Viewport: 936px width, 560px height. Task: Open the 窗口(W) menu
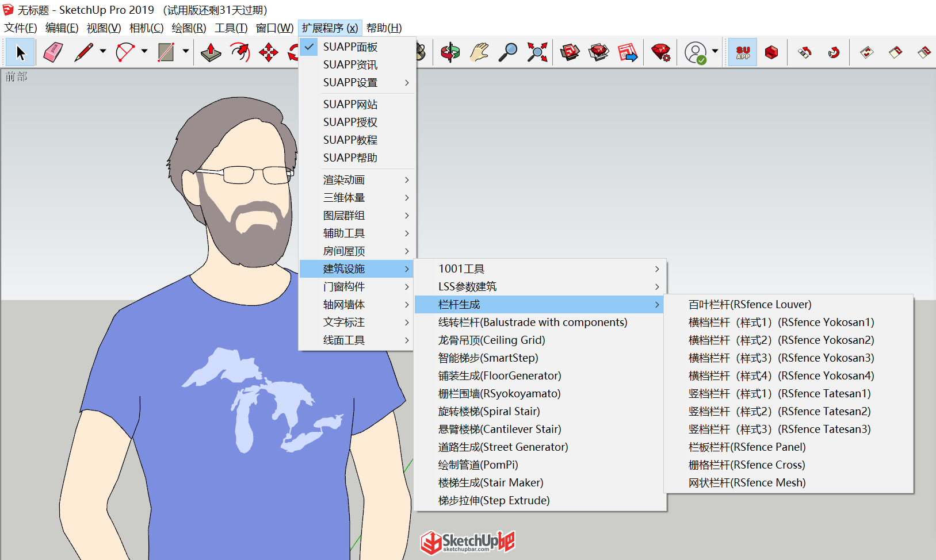coord(274,28)
